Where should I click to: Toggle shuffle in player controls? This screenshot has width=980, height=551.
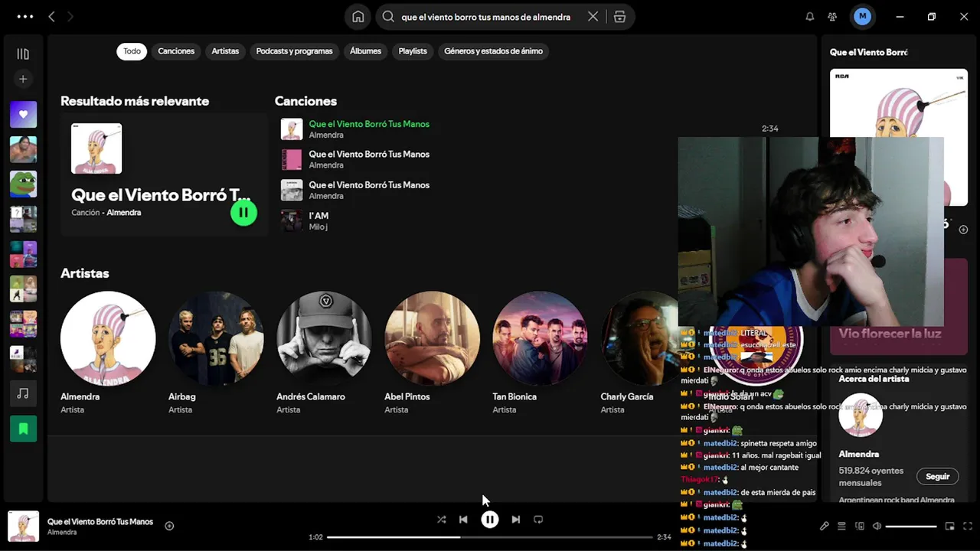[441, 519]
